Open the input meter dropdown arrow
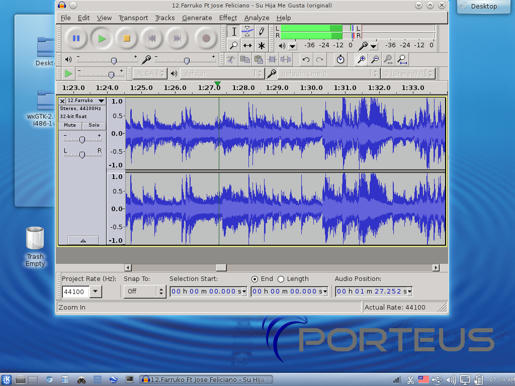515x386 pixels. (x=374, y=46)
